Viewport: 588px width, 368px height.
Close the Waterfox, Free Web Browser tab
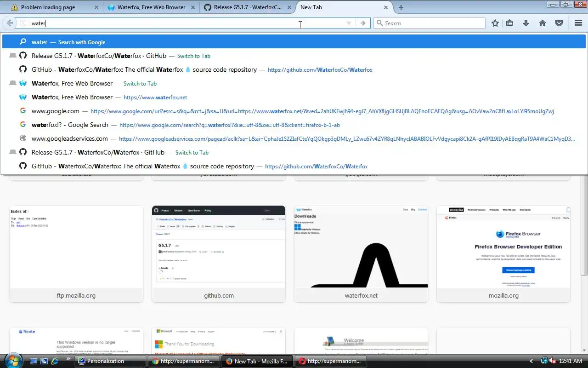(x=192, y=7)
